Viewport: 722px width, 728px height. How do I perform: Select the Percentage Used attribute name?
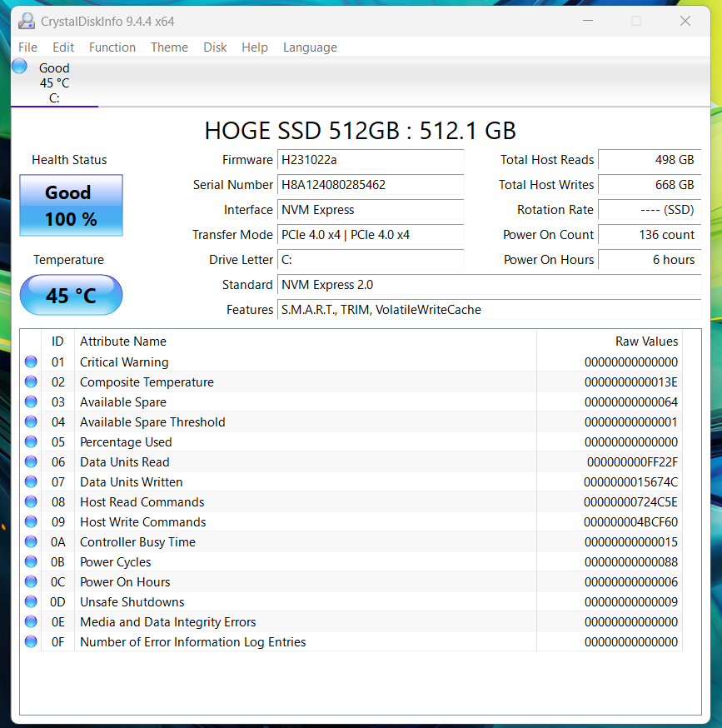[126, 442]
